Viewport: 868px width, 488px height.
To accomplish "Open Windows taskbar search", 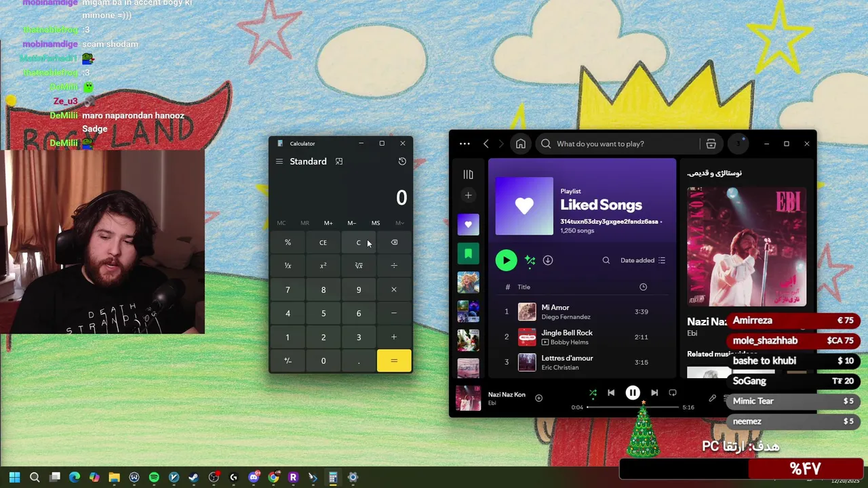I will tap(35, 477).
